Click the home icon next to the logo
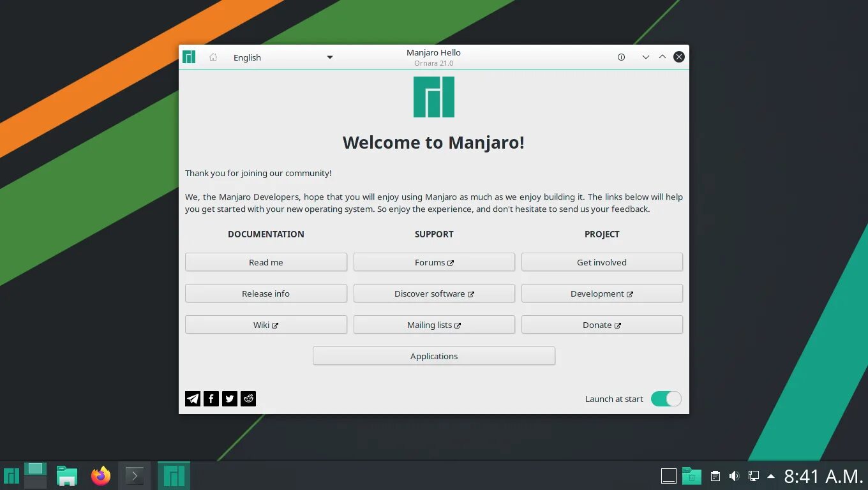The height and width of the screenshot is (490, 868). tap(213, 57)
